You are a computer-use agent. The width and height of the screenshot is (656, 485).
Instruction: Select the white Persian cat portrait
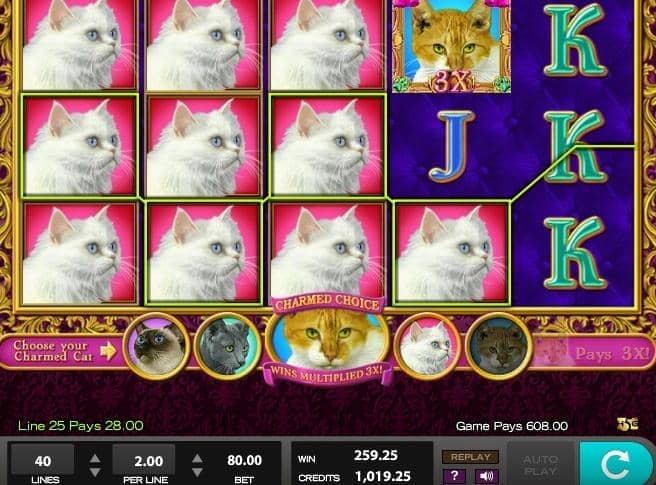tap(427, 346)
